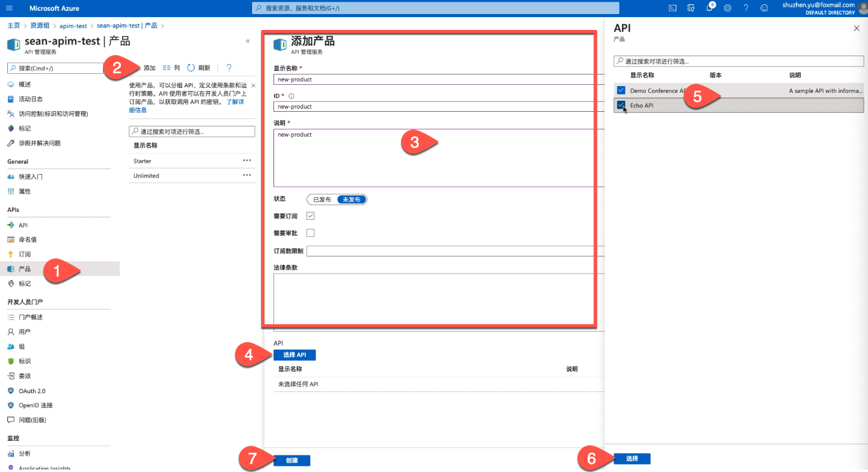Open 问题(旧版) in the sidebar
Image resolution: width=868 pixels, height=472 pixels.
click(32, 420)
